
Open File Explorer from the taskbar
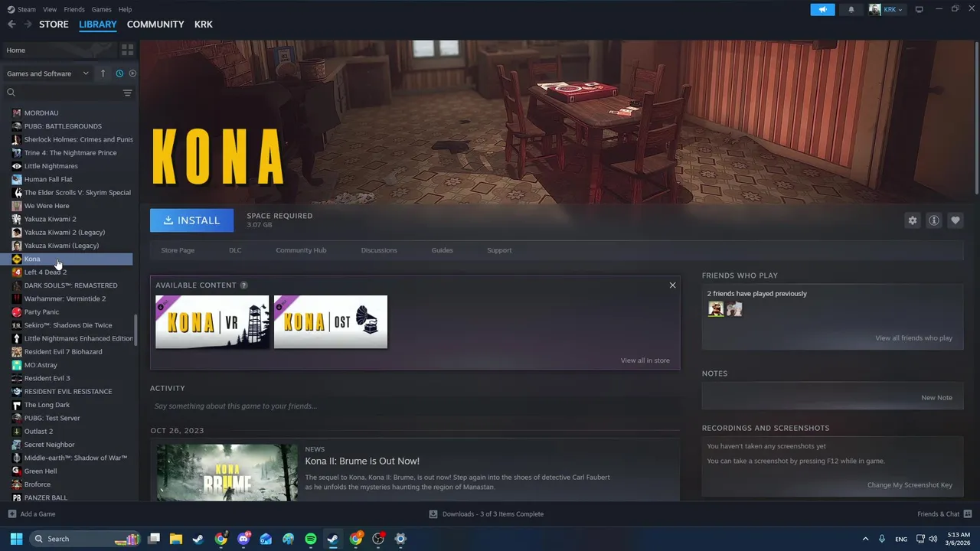pyautogui.click(x=175, y=539)
